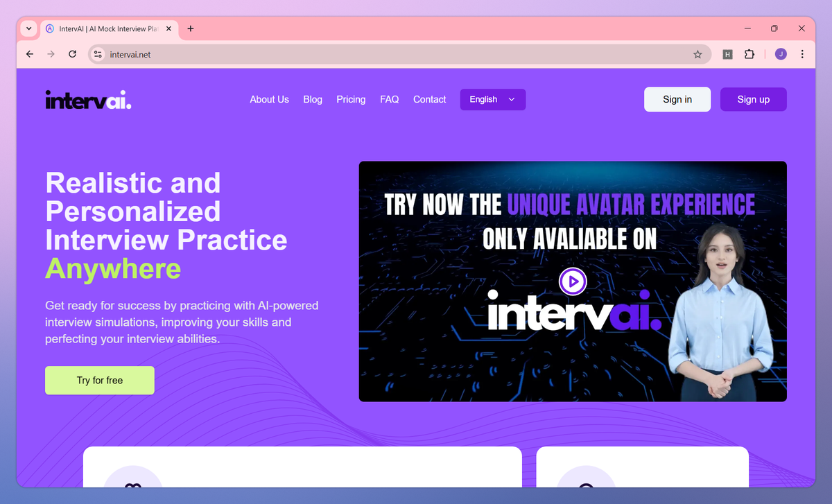Open the Pricing page
The image size is (832, 504).
[x=351, y=99]
